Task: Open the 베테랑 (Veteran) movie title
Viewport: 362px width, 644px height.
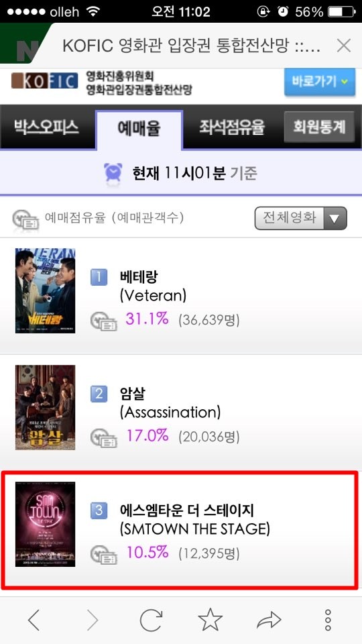Action: [x=153, y=286]
